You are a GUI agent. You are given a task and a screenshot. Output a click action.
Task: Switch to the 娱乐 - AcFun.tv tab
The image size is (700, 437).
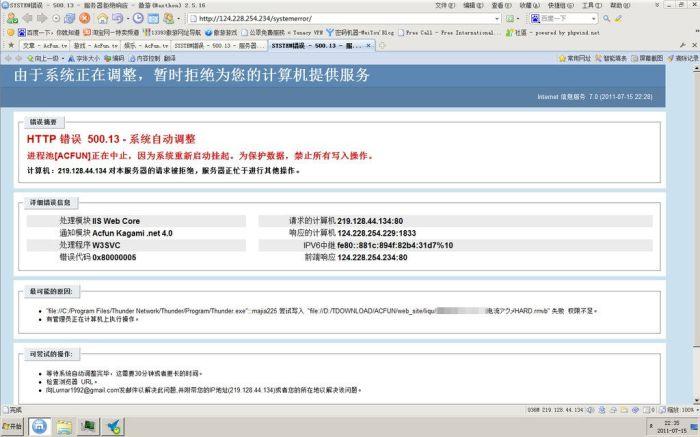[146, 46]
